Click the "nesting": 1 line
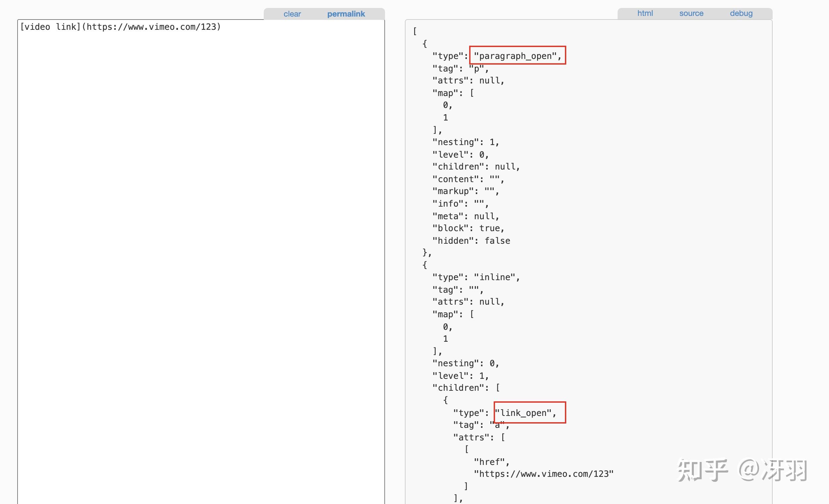Screen dimensions: 829x504 tap(465, 142)
